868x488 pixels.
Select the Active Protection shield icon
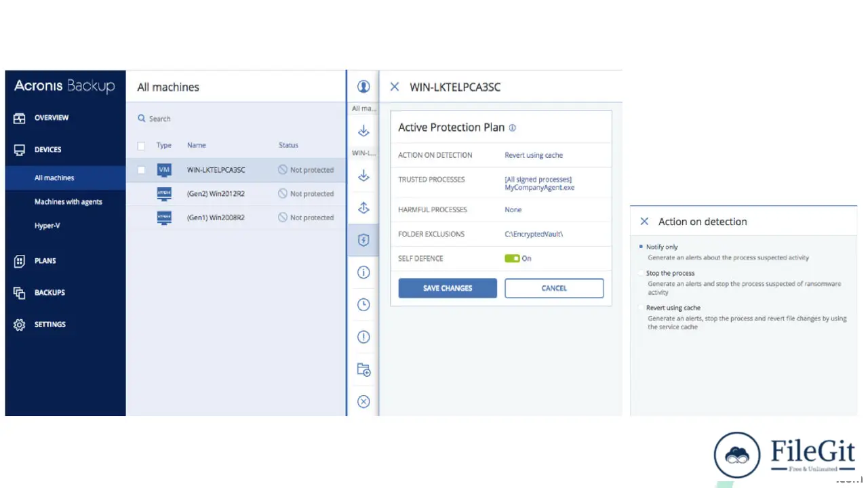pyautogui.click(x=363, y=240)
